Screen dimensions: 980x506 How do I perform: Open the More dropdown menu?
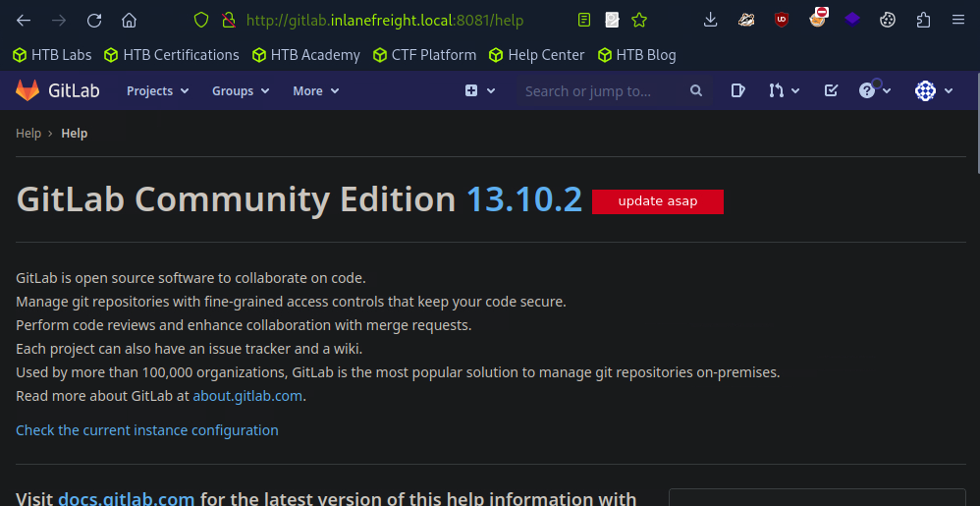315,90
